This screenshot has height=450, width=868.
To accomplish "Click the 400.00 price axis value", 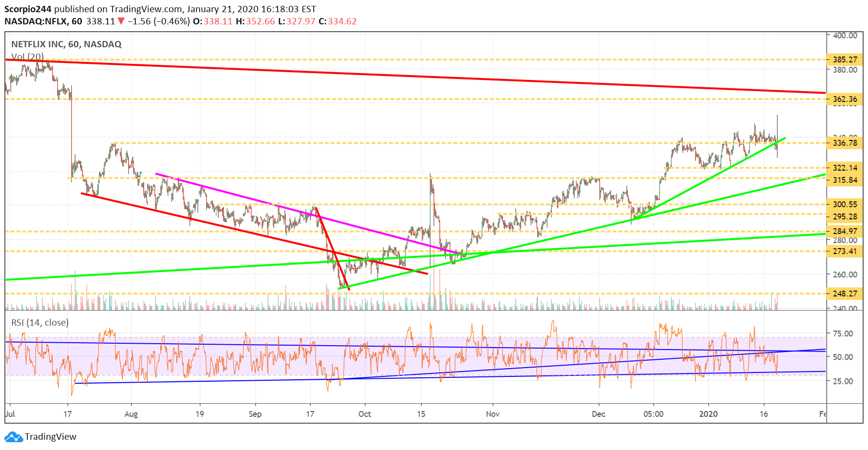I will click(845, 35).
